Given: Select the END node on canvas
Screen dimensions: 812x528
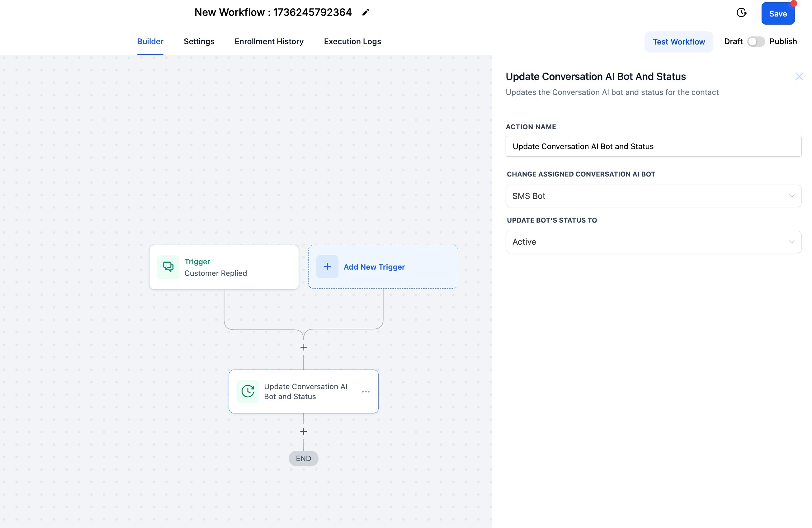Looking at the screenshot, I should pos(303,458).
